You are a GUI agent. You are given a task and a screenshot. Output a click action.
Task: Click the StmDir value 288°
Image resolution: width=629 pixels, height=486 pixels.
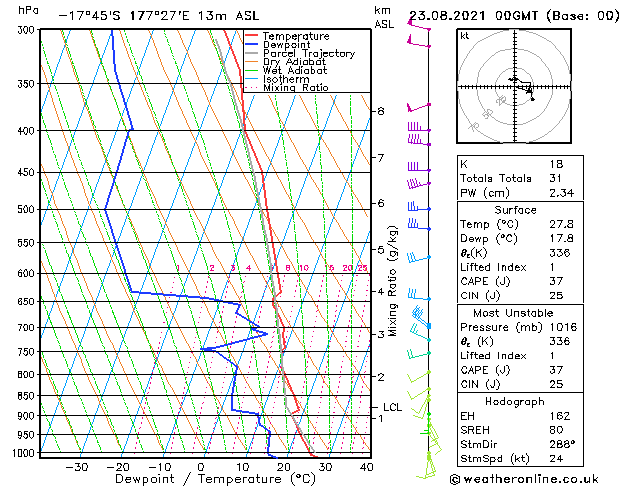pyautogui.click(x=562, y=444)
